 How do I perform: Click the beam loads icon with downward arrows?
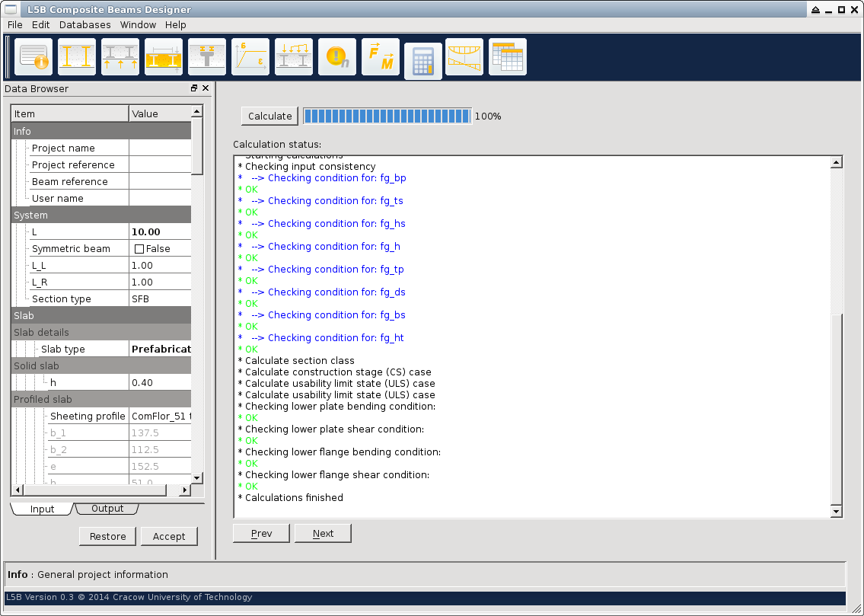(x=294, y=57)
